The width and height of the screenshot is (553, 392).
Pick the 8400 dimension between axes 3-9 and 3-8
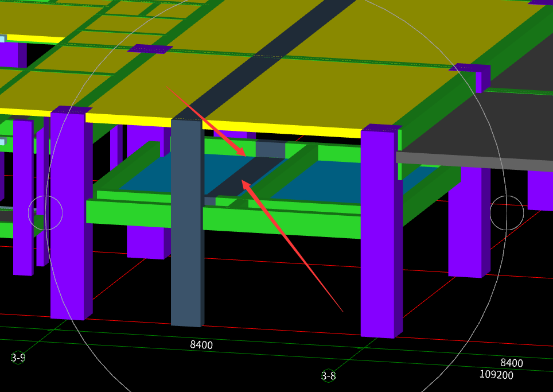pos(201,345)
